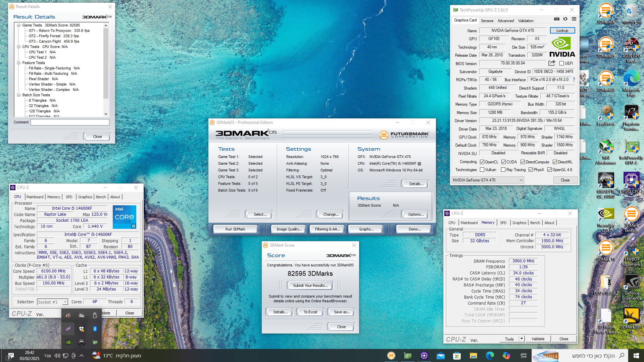Switch to the Sensors tab in GPU-Z
The width and height of the screenshot is (644, 362).
[487, 21]
